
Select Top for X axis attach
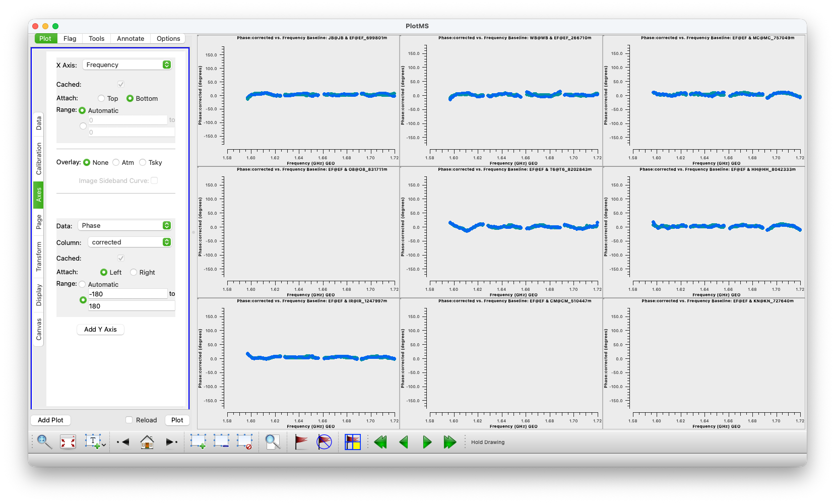pyautogui.click(x=102, y=98)
